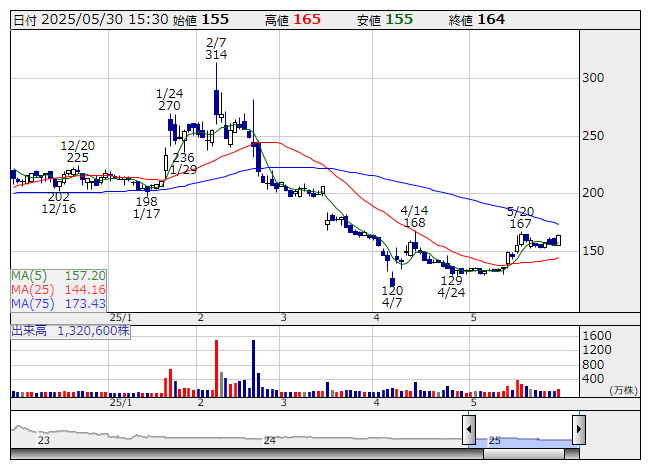
Task: Click the MA(25) 144.16 legend entry
Action: click(58, 290)
